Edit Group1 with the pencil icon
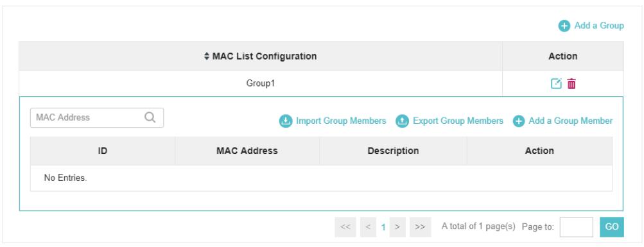Viewport: 644px width, 247px height. click(x=555, y=83)
